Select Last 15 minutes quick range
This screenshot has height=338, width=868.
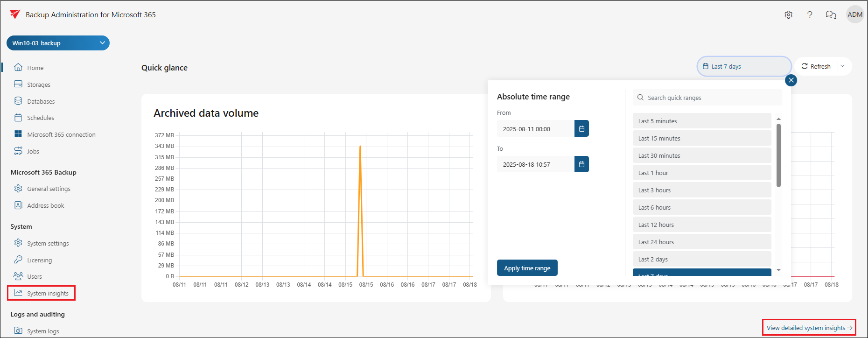(701, 138)
